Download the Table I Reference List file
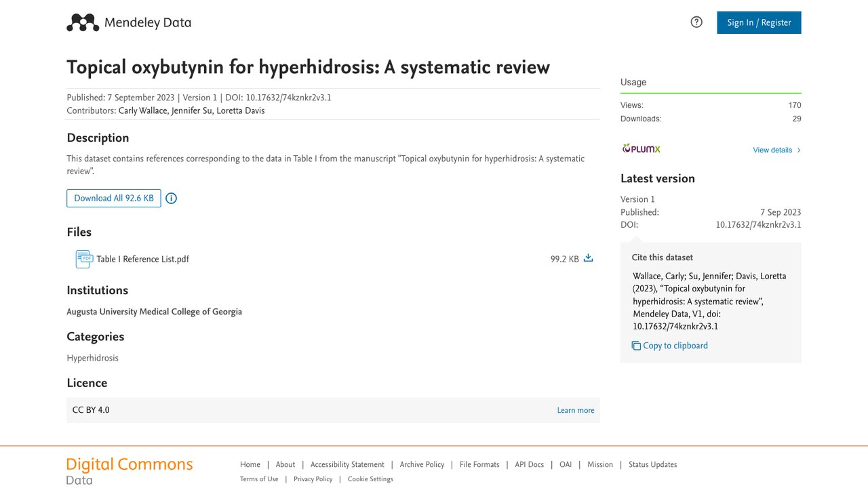 point(589,258)
